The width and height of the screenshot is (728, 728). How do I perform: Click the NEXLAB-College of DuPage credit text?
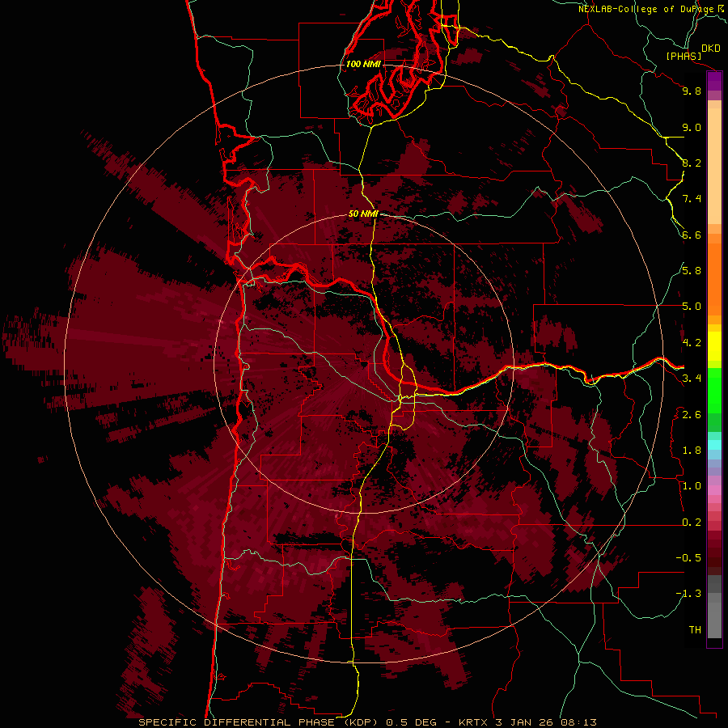pyautogui.click(x=645, y=9)
